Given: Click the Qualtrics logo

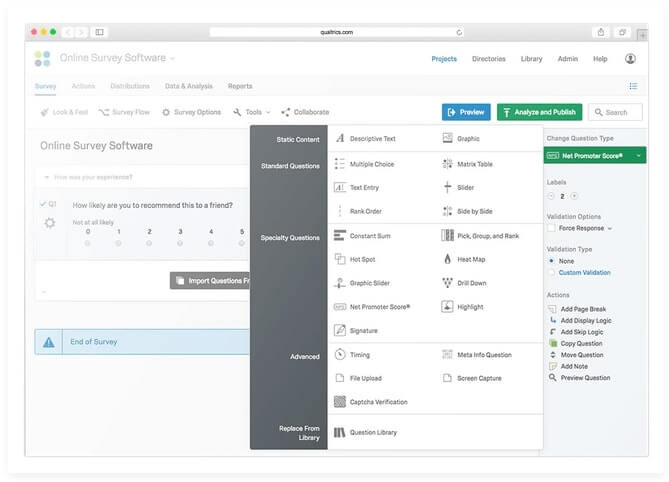Looking at the screenshot, I should click(x=42, y=58).
